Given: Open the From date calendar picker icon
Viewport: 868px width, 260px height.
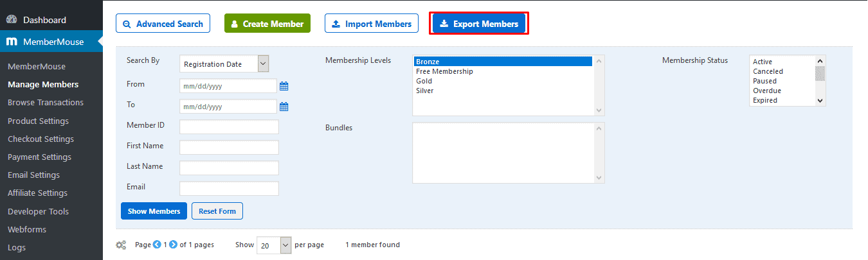Looking at the screenshot, I should 284,86.
